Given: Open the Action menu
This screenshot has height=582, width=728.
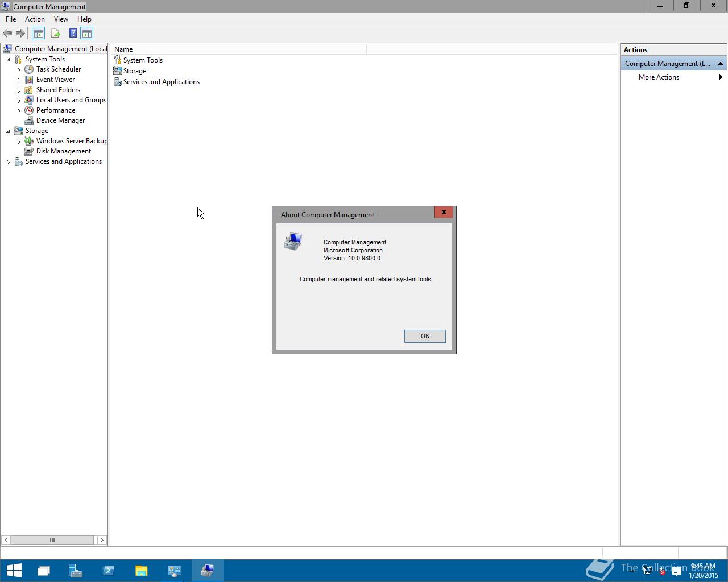Looking at the screenshot, I should click(x=35, y=19).
